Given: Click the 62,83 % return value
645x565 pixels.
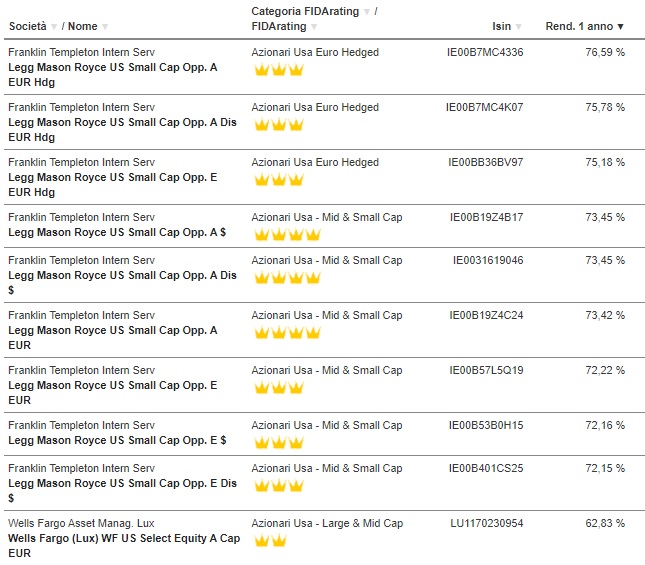Looking at the screenshot, I should pos(605,523).
